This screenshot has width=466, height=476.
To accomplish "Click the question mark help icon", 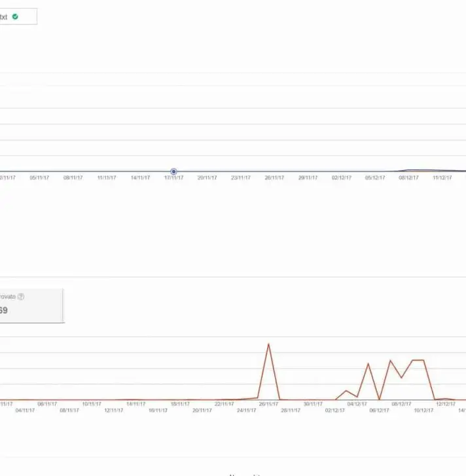I will (x=21, y=297).
